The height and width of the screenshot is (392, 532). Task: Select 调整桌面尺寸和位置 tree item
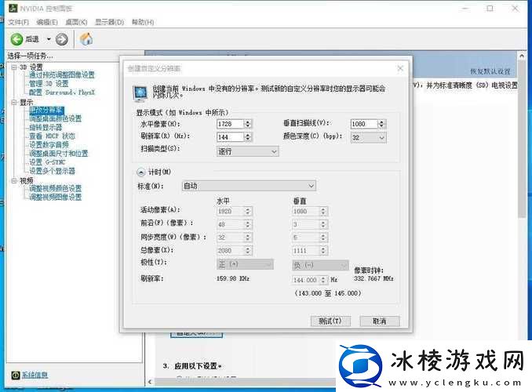(x=59, y=154)
